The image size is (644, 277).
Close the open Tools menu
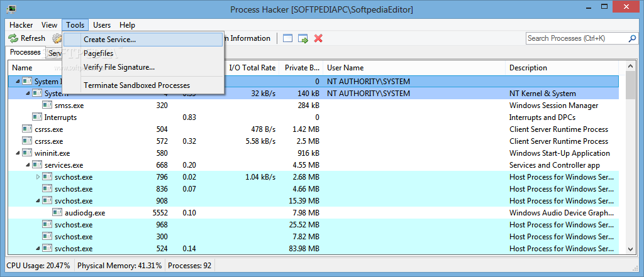click(75, 25)
